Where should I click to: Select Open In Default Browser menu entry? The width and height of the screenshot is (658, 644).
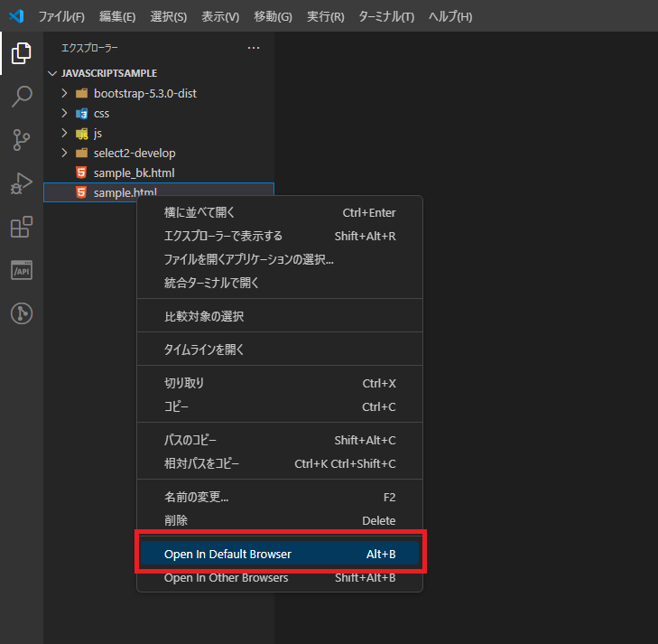(x=227, y=555)
